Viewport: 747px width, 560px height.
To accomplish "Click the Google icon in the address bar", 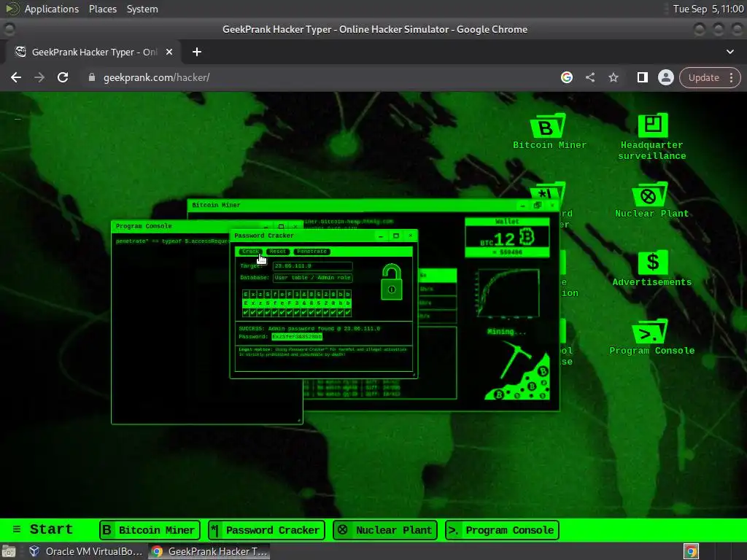I will point(566,77).
